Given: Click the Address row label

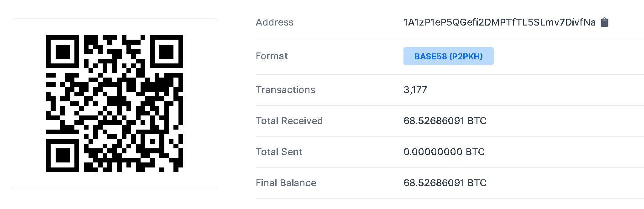Looking at the screenshot, I should click(x=274, y=22).
